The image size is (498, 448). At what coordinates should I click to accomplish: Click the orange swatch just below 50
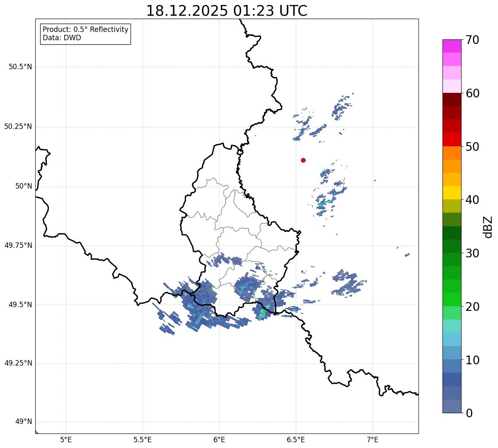point(452,153)
